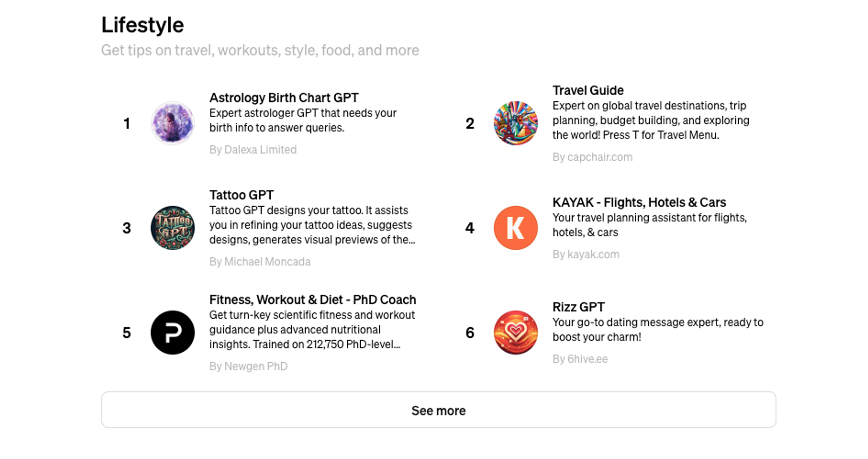The image size is (868, 459).
Task: Open the Astrology Birth Chart GPT title
Action: pos(284,98)
